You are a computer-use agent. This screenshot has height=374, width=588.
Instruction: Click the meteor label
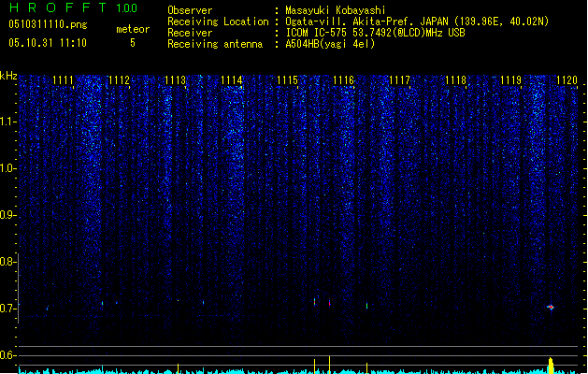(x=133, y=29)
